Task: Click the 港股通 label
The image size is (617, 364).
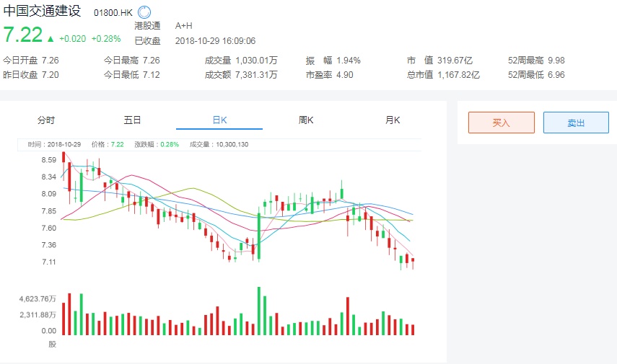Action: tap(147, 25)
